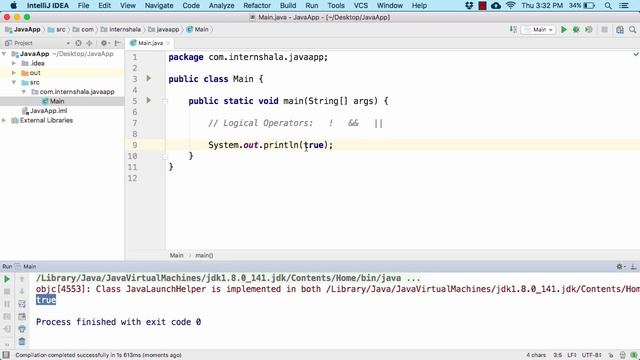Rerun Main in Run panel
The height and width of the screenshot is (360, 640).
coord(7,279)
